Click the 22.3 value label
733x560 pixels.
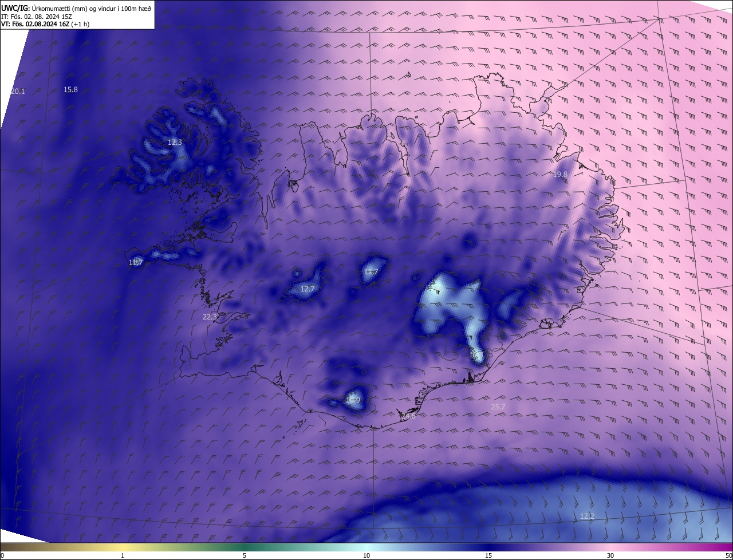click(210, 317)
